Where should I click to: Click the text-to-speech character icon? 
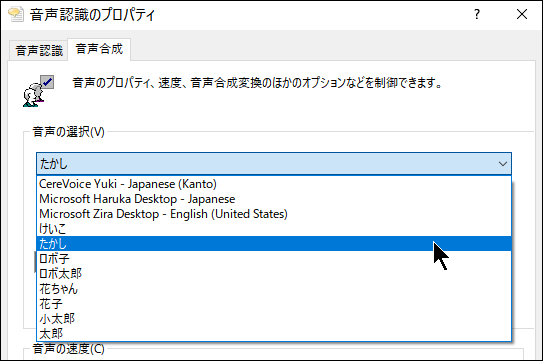pos(38,91)
